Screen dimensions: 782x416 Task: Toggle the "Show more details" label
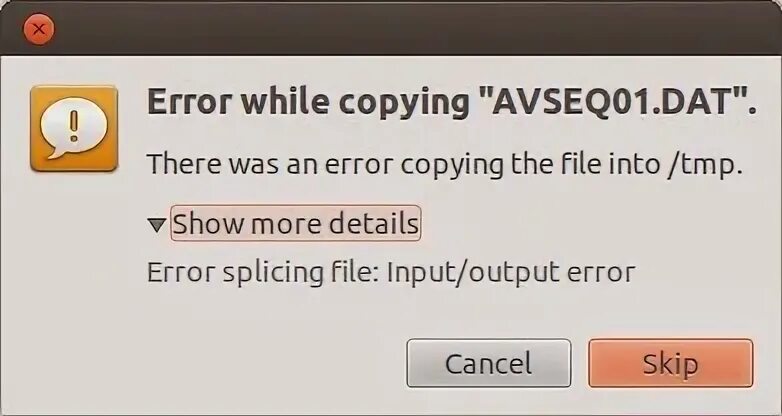296,223
